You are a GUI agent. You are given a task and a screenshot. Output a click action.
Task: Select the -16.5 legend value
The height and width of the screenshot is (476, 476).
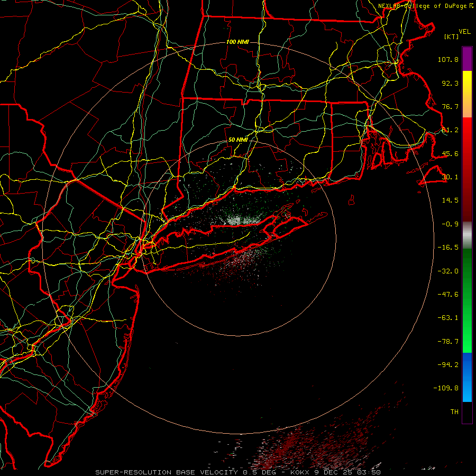(x=448, y=248)
